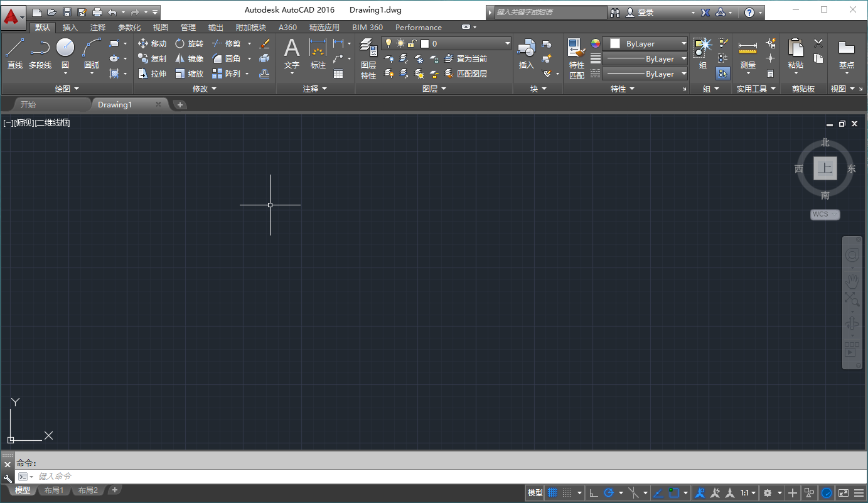Enable ortho mode in status bar

click(594, 493)
